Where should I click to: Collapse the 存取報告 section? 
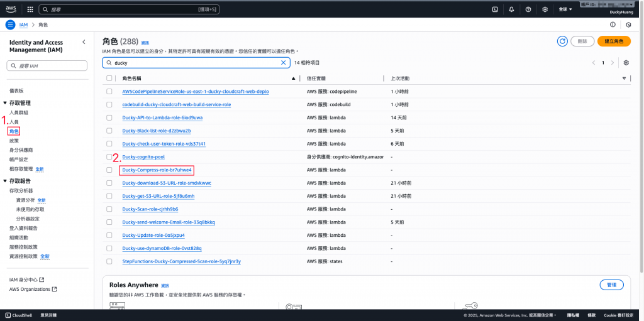click(x=5, y=181)
